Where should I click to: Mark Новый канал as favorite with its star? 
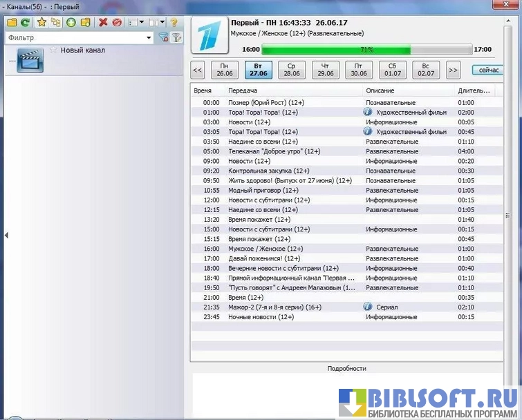pyautogui.click(x=53, y=50)
